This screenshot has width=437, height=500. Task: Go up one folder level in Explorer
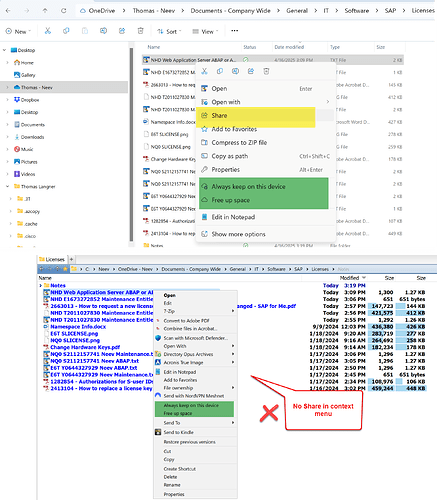coord(45,11)
